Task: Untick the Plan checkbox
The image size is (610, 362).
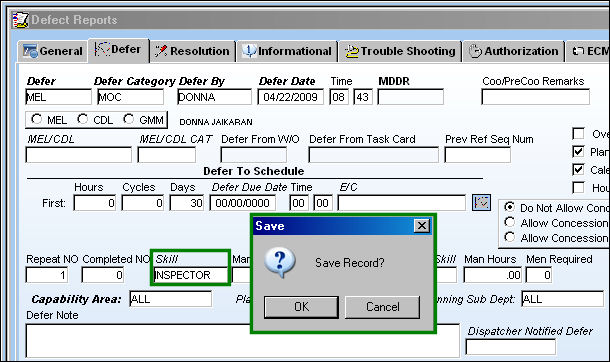Action: coord(578,152)
